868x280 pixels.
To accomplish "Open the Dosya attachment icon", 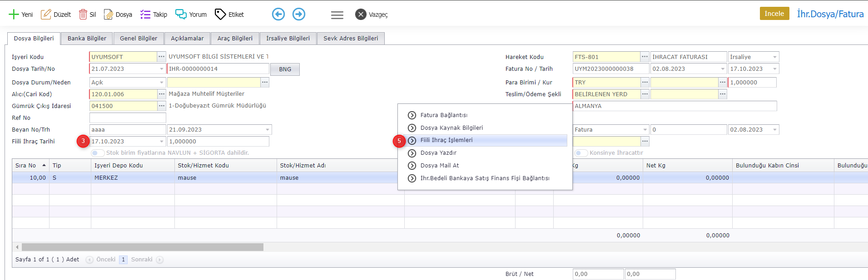I will (x=108, y=15).
